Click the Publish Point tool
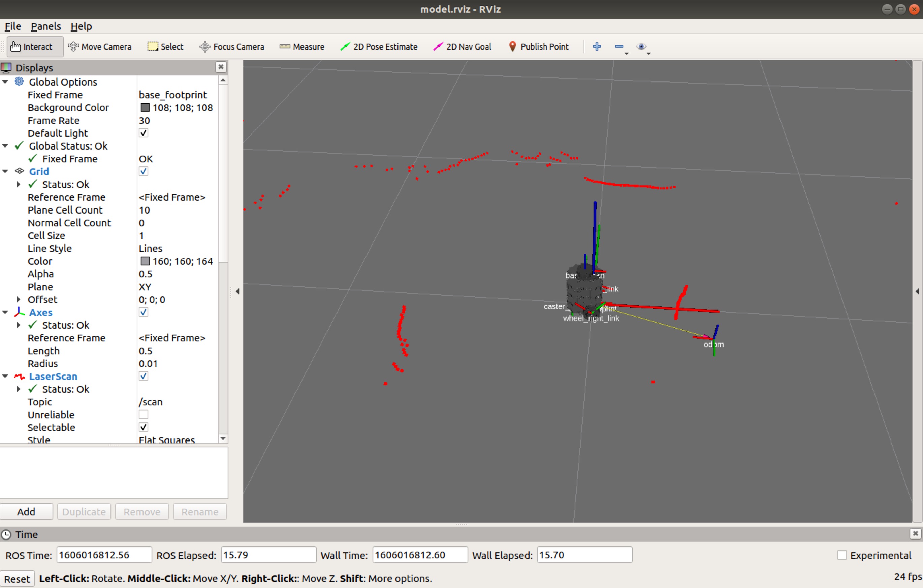923x588 pixels. pos(539,47)
